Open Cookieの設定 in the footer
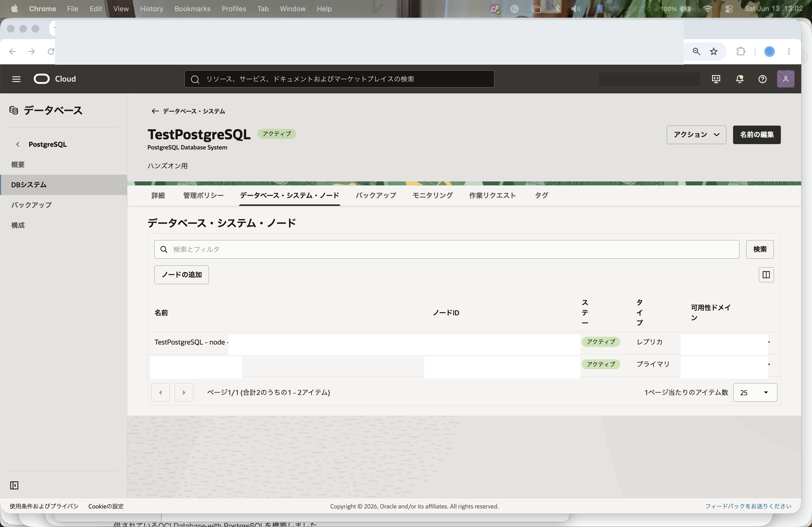 click(106, 506)
